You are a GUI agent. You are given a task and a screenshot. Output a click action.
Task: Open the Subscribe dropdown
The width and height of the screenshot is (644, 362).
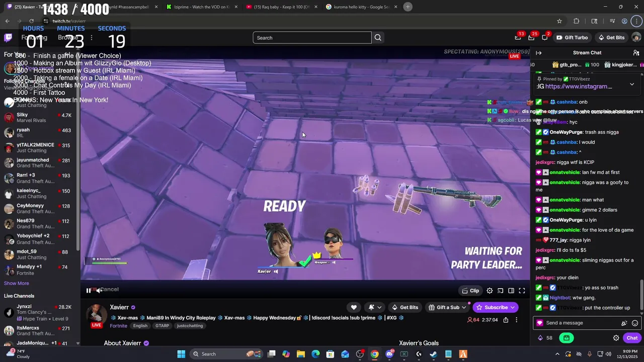(x=496, y=307)
